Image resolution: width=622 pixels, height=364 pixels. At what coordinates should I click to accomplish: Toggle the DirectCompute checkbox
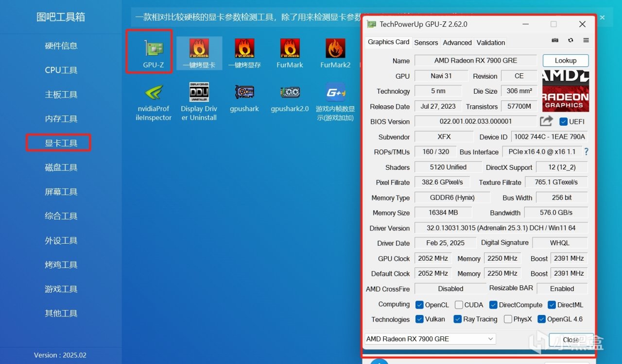point(493,305)
